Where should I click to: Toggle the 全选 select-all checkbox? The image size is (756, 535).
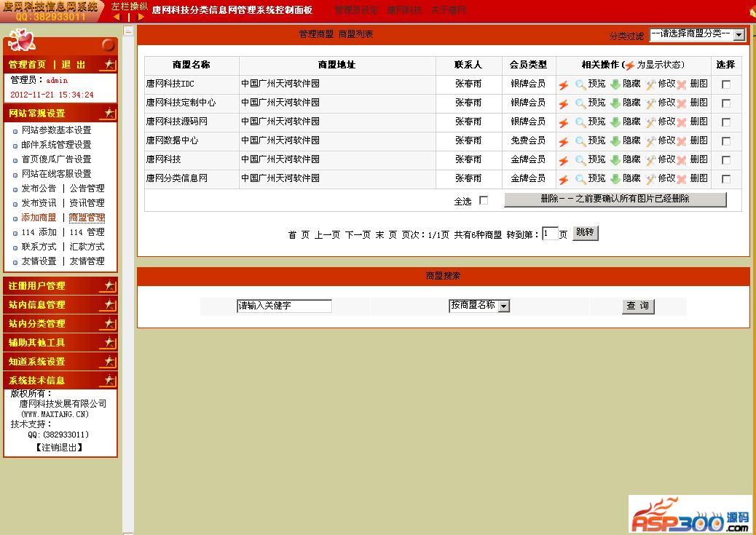(x=484, y=200)
